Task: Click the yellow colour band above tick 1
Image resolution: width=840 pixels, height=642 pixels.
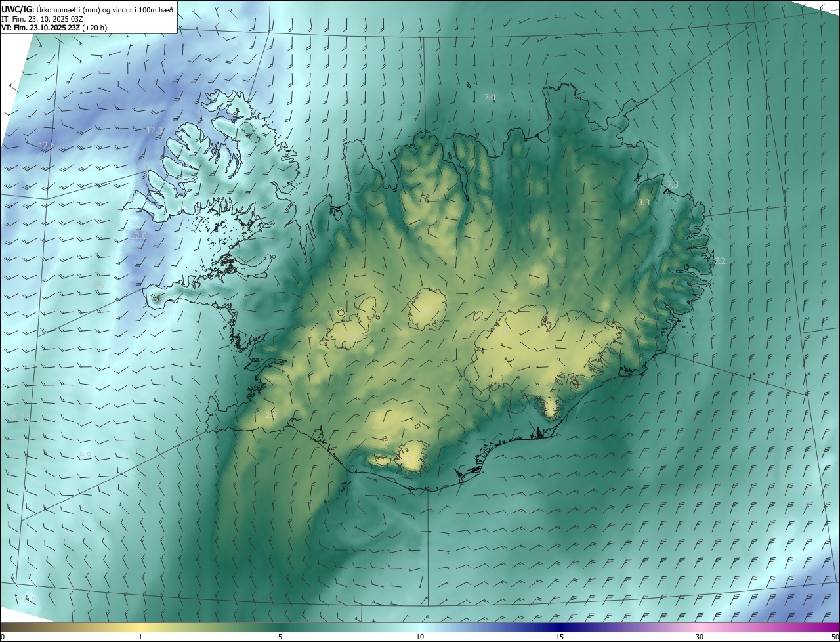Action: click(140, 627)
